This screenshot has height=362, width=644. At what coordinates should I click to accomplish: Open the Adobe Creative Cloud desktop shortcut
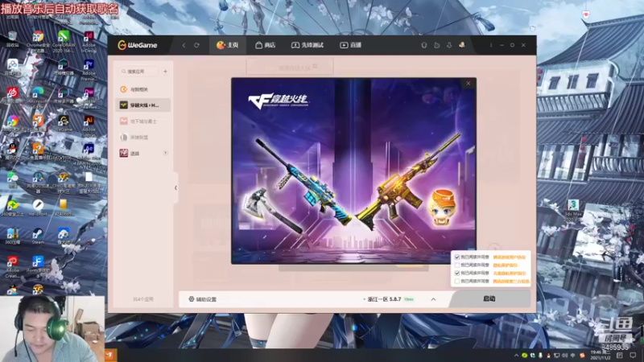coord(12,266)
